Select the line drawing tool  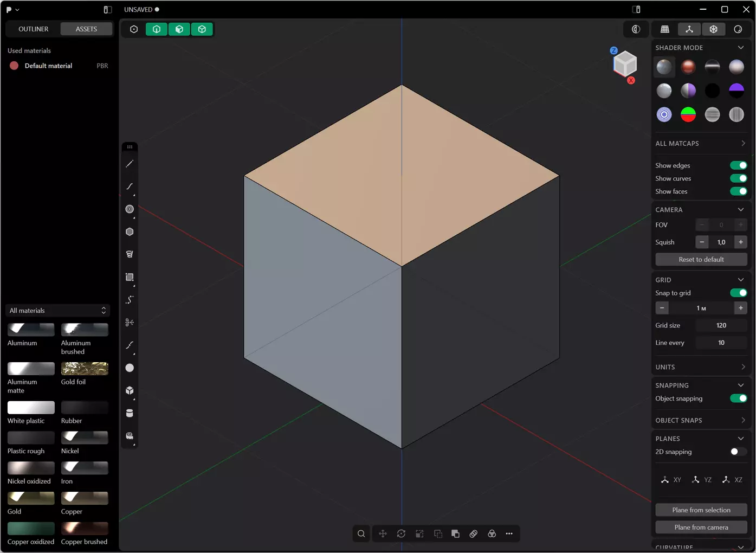(130, 164)
